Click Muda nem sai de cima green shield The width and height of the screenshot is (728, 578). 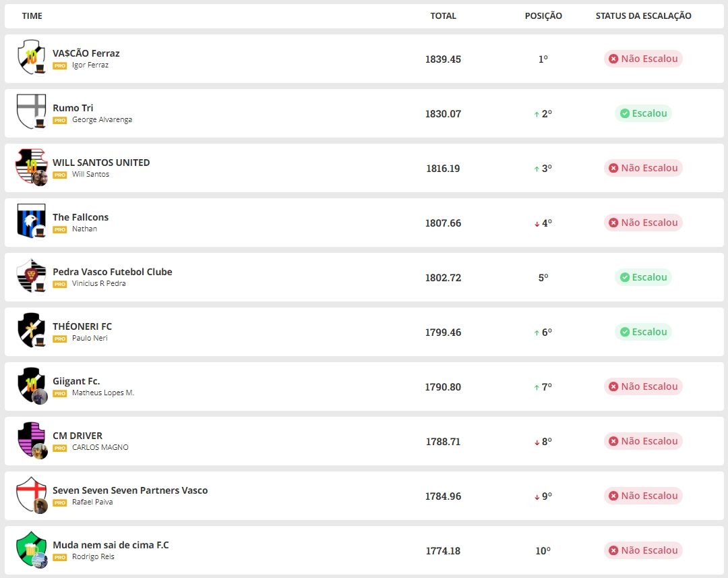click(x=31, y=549)
